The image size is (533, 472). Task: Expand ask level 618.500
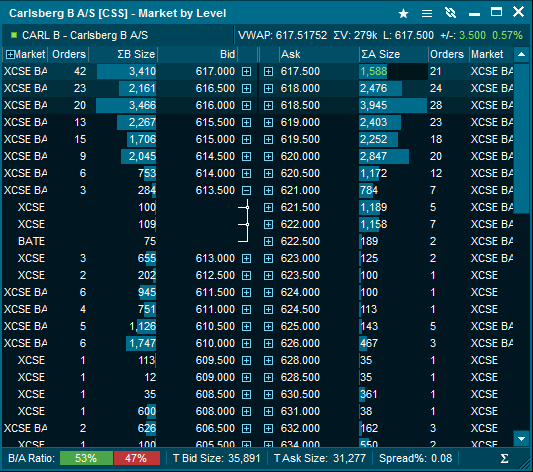click(x=269, y=105)
